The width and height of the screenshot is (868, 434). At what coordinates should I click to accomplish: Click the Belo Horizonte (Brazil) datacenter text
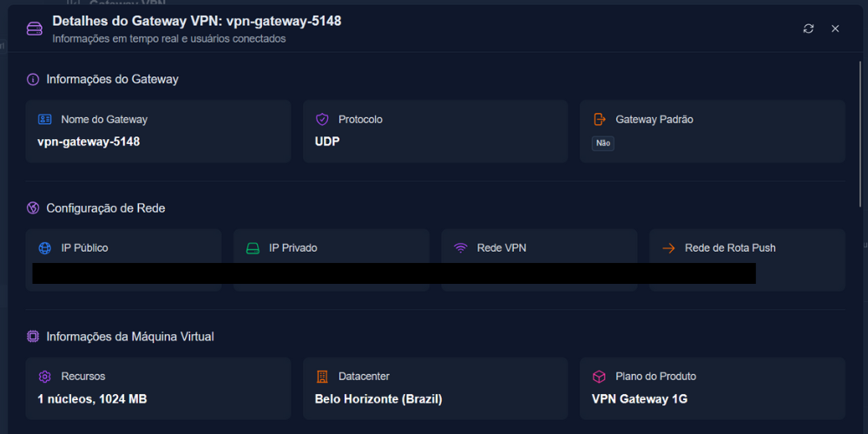[378, 399]
